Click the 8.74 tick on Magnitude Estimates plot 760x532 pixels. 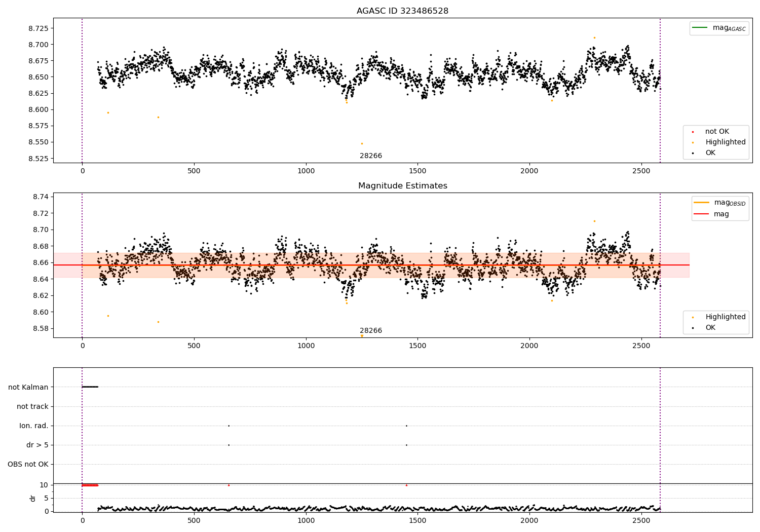click(x=41, y=197)
